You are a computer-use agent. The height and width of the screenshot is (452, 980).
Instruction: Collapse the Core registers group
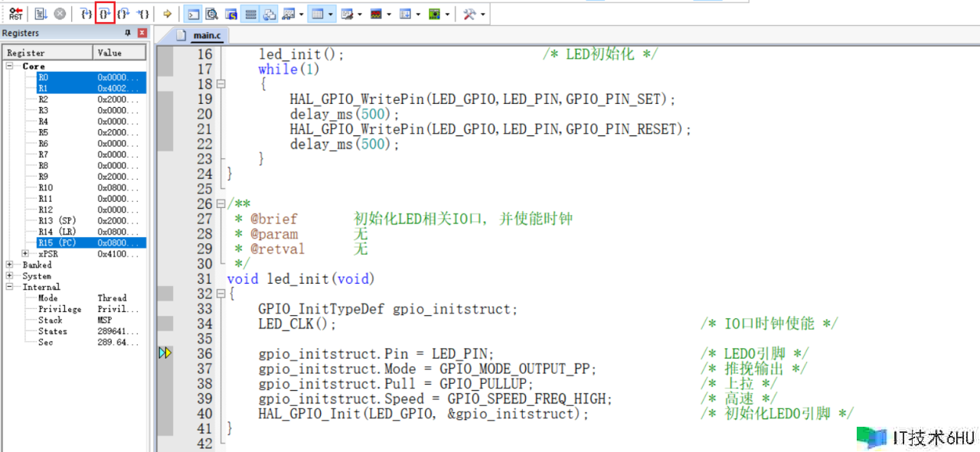pyautogui.click(x=10, y=67)
